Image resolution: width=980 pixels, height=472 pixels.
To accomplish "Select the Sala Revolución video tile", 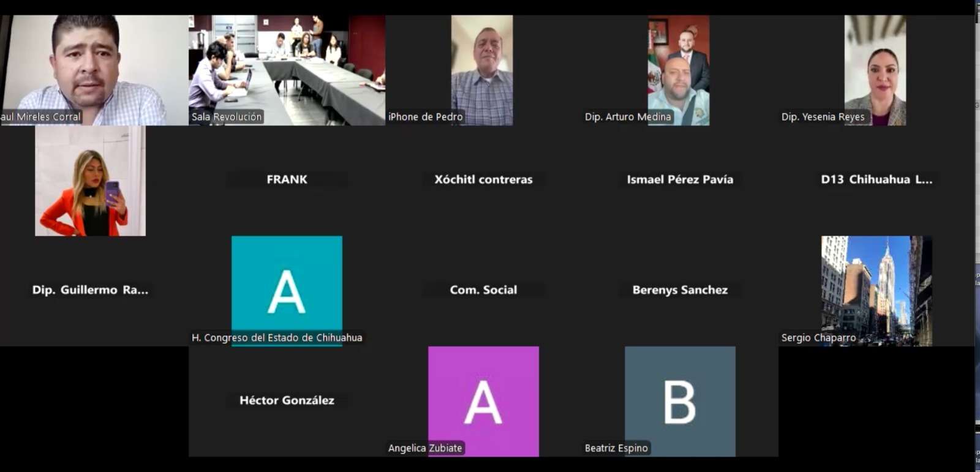I will 287,70.
